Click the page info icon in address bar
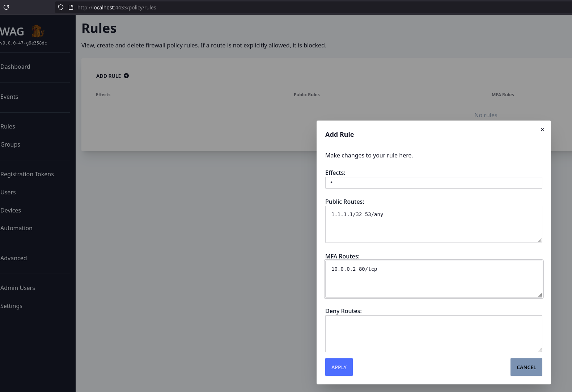572x392 pixels. tap(71, 7)
